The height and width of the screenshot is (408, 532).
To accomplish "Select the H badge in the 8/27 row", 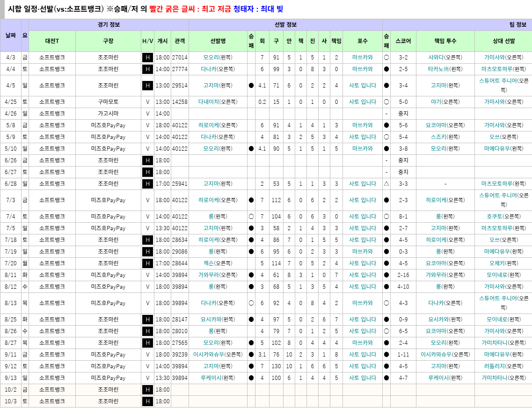I will pyautogui.click(x=147, y=343).
